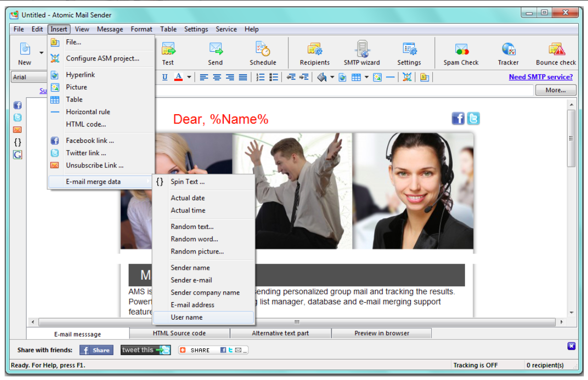Insert a table using the toolbar icon
588x380 pixels.
tap(357, 77)
